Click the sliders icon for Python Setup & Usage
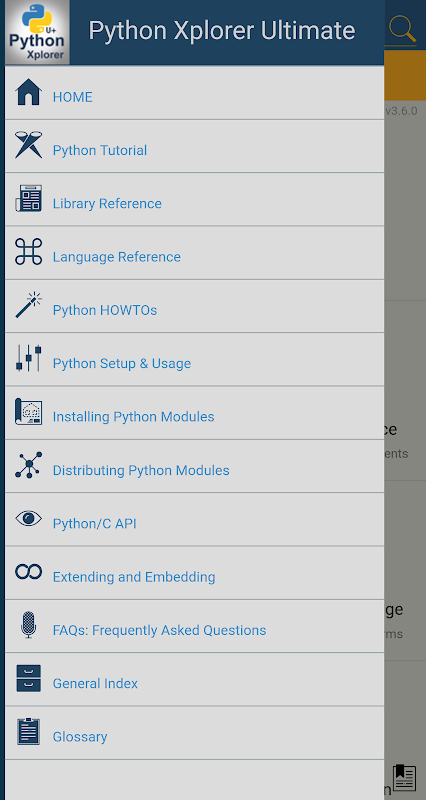This screenshot has width=426, height=800. tap(29, 358)
